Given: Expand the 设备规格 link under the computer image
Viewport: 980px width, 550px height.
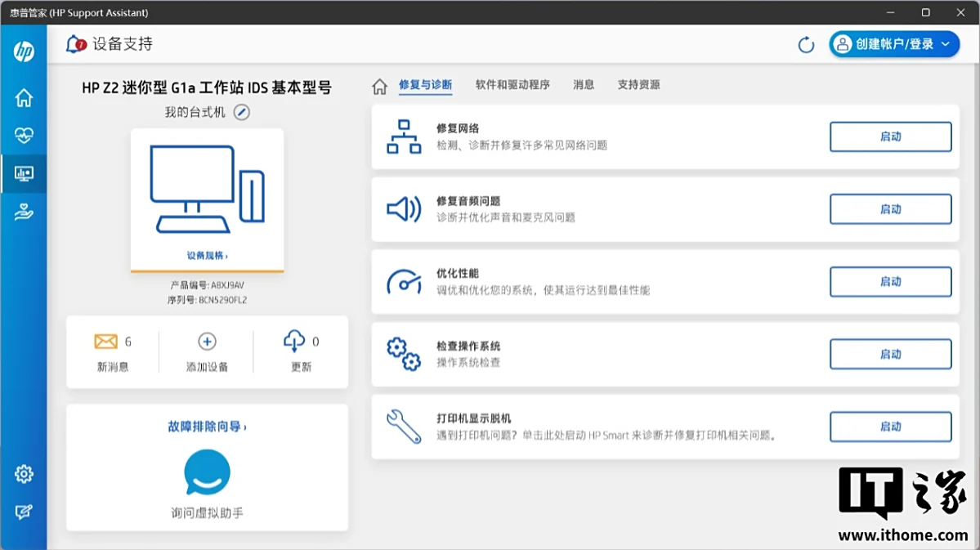Looking at the screenshot, I should (x=207, y=256).
